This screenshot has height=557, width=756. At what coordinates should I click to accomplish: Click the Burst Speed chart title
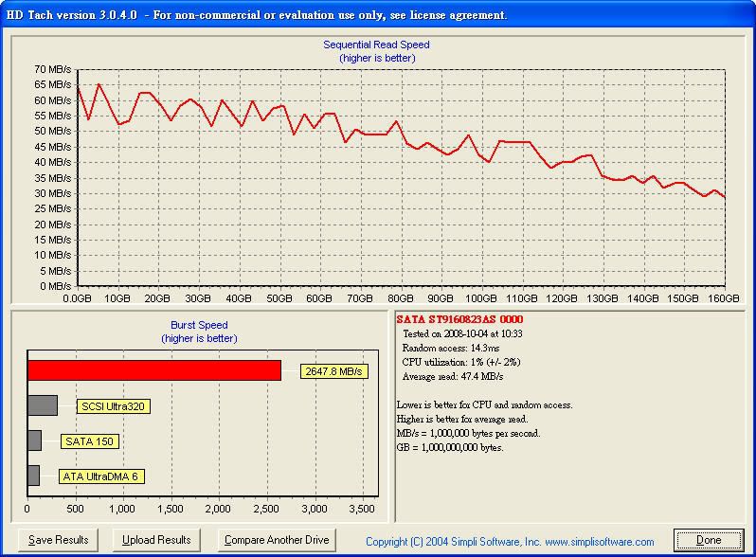pos(199,325)
